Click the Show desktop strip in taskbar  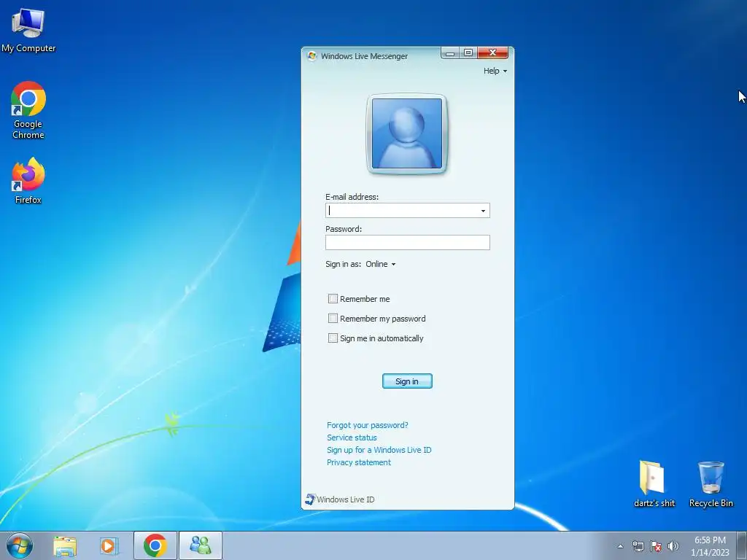click(x=742, y=545)
